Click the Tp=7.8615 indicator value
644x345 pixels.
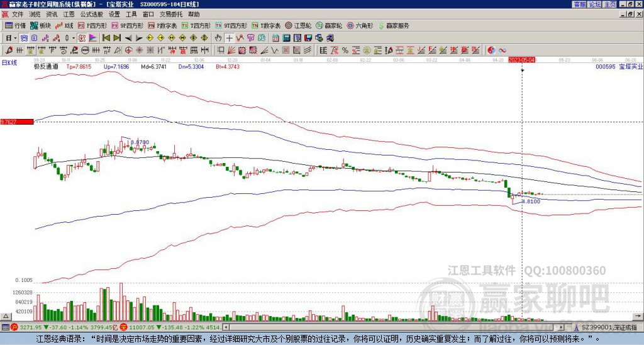[79, 66]
